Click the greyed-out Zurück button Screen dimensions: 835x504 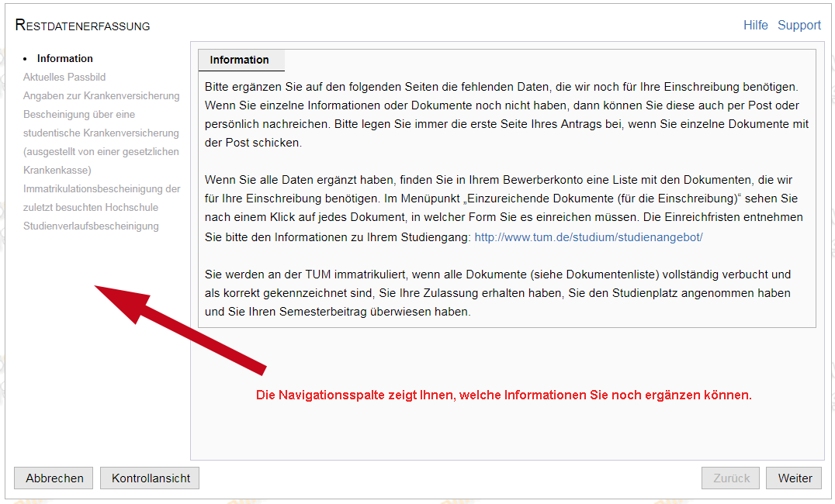[x=730, y=478]
